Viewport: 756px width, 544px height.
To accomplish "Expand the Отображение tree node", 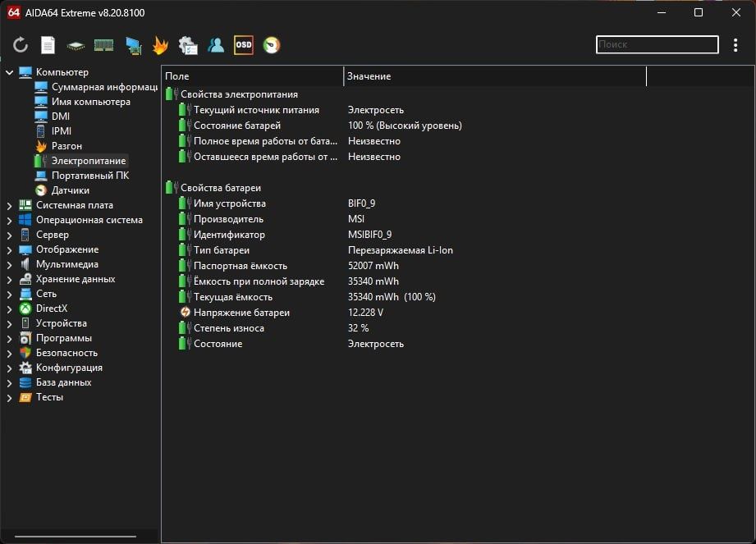I will pos(9,249).
